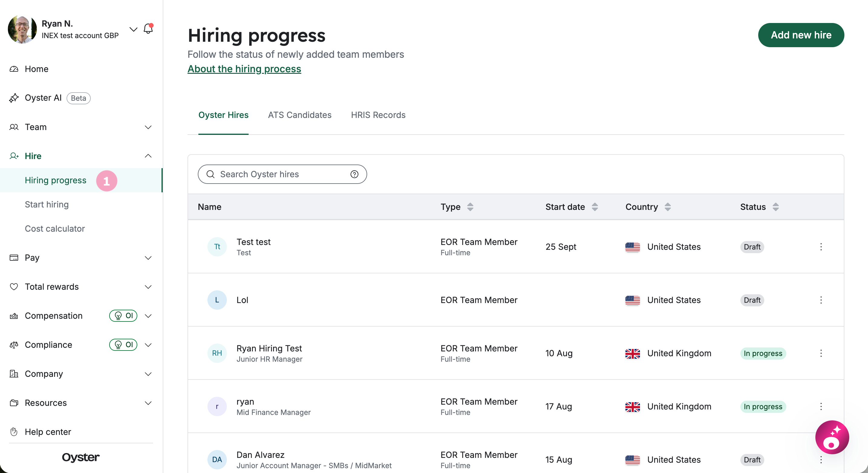Open row actions for Dan Alvarez

point(821,460)
